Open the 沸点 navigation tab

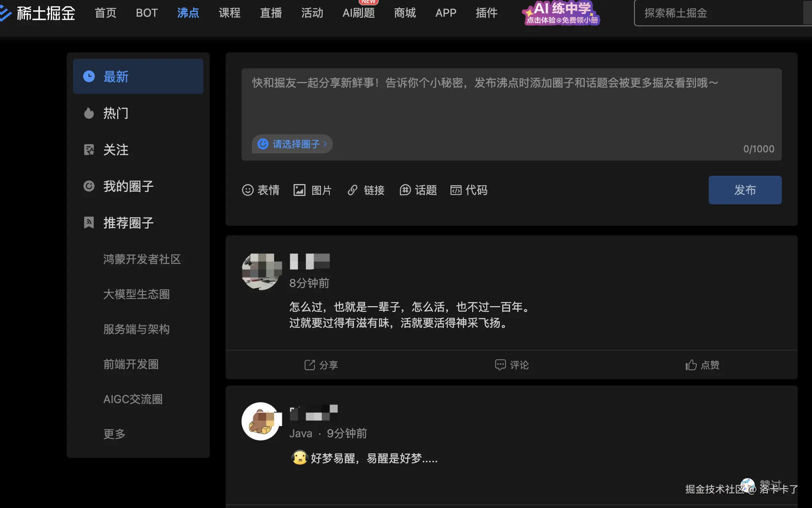pyautogui.click(x=188, y=13)
